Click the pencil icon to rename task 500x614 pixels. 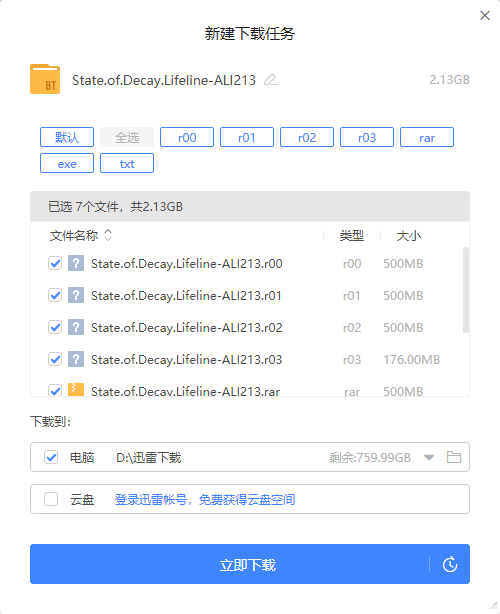click(x=271, y=80)
